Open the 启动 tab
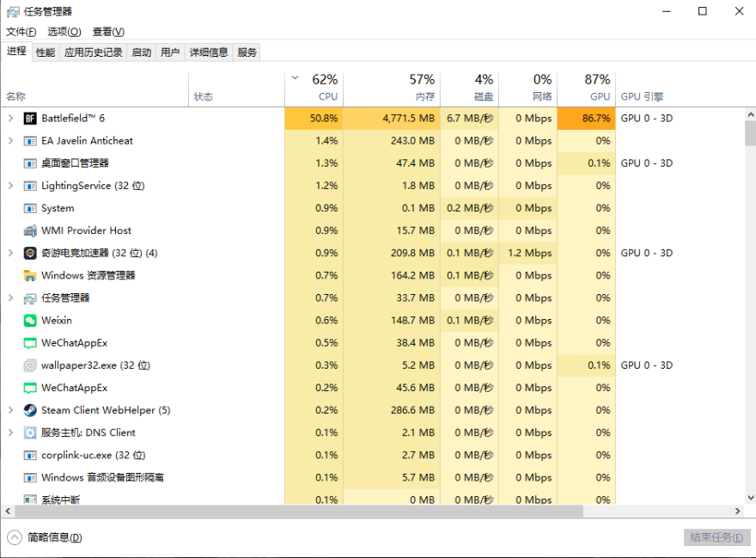Screen dimensions: 756x558 [141, 52]
